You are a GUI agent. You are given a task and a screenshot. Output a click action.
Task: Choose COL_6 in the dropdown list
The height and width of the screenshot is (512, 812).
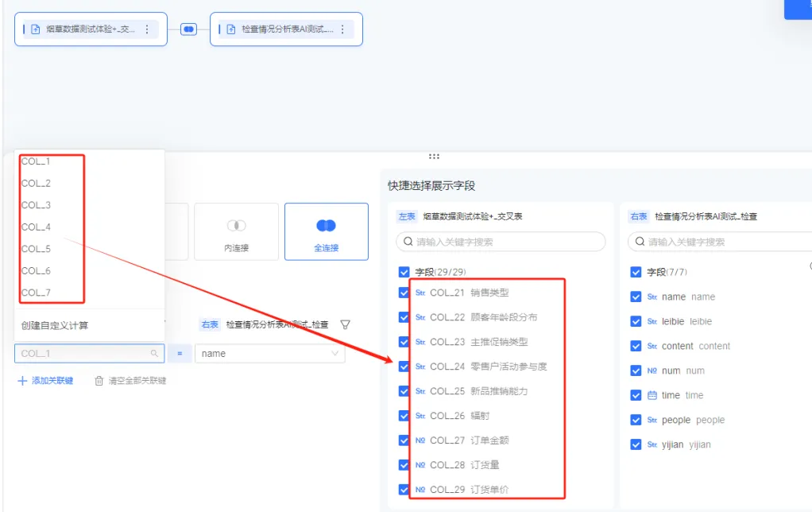pyautogui.click(x=36, y=271)
